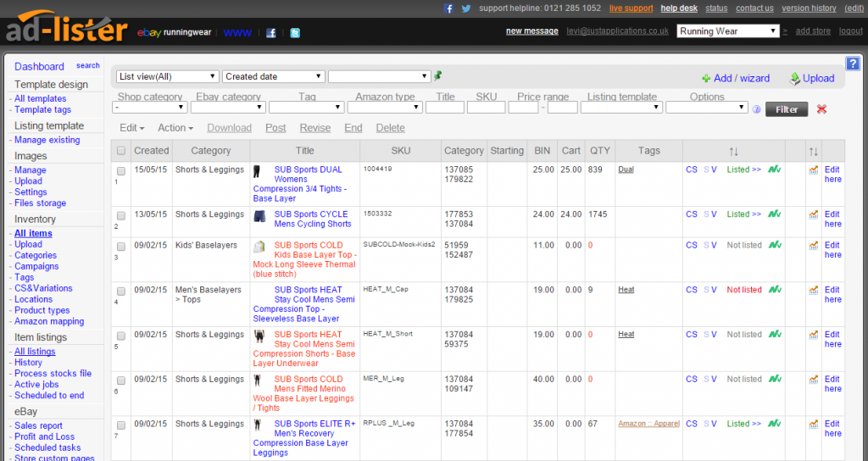Image resolution: width=868 pixels, height=461 pixels.
Task: Open chart icon for SKU 1004419 row
Action: 813,169
